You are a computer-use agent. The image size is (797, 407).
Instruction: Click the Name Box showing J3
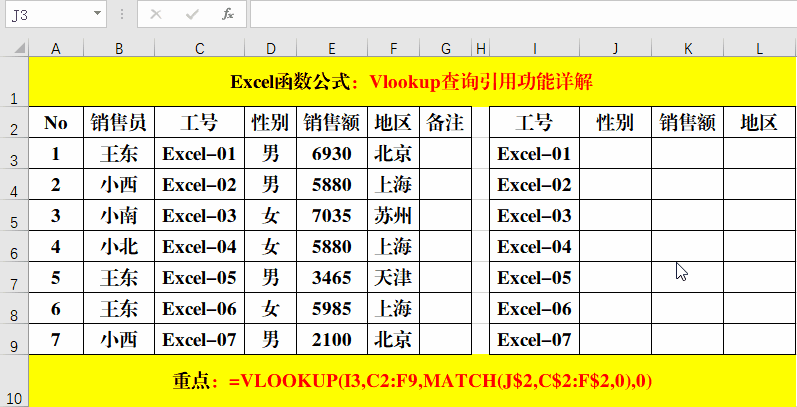coord(56,14)
